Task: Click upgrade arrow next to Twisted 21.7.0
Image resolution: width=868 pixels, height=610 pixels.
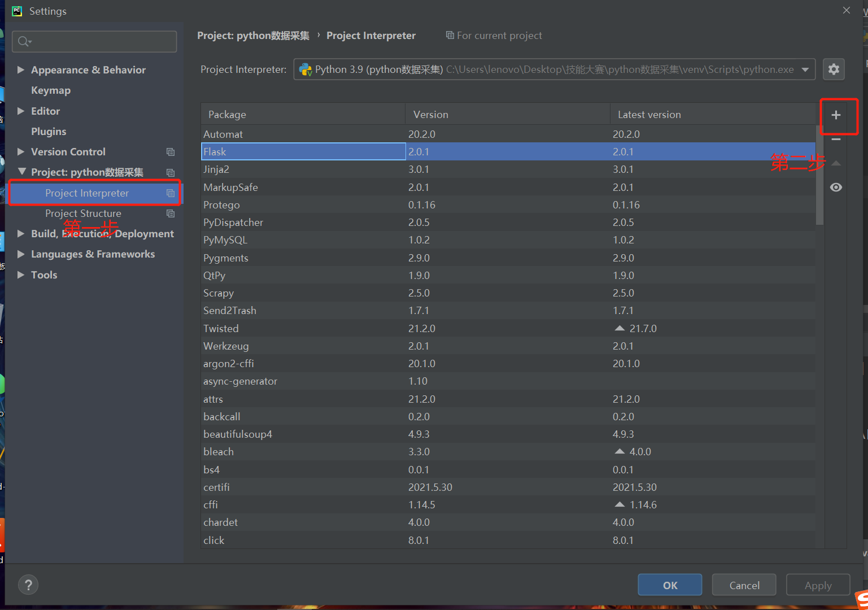Action: (x=620, y=328)
